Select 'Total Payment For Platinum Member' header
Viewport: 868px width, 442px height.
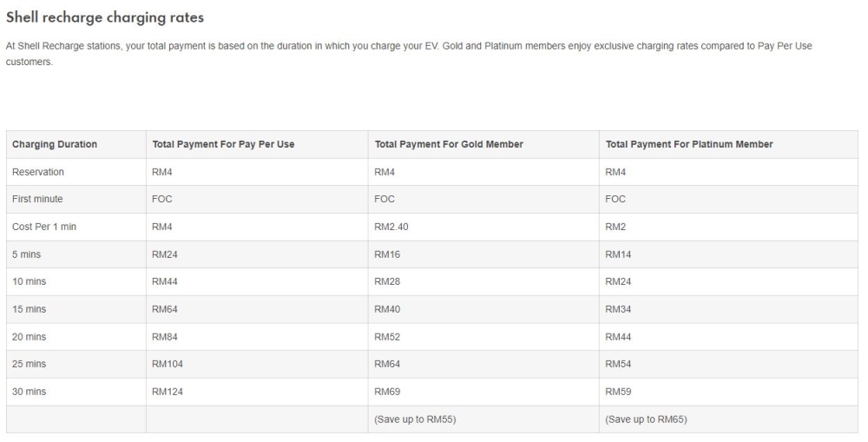(688, 144)
